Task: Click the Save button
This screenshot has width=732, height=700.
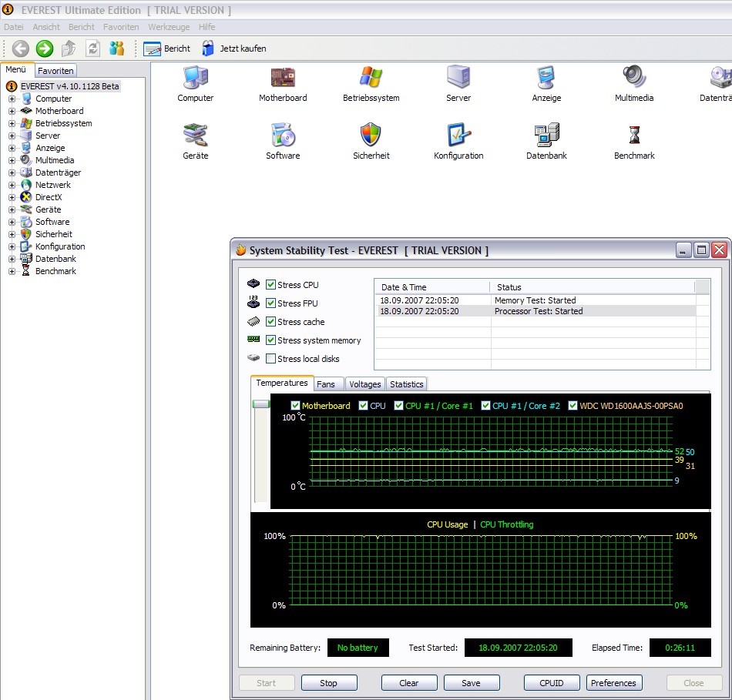Action: 471,683
